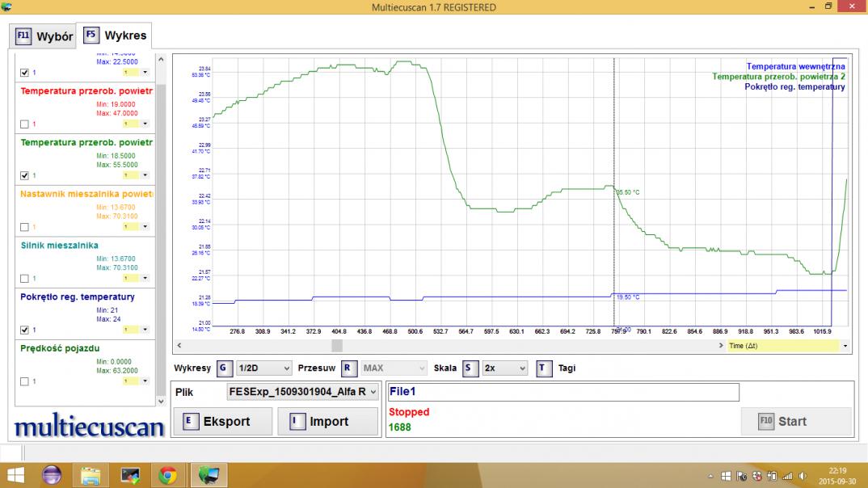This screenshot has height=488, width=868.
Task: Click the Windows Start button
Action: [15, 475]
